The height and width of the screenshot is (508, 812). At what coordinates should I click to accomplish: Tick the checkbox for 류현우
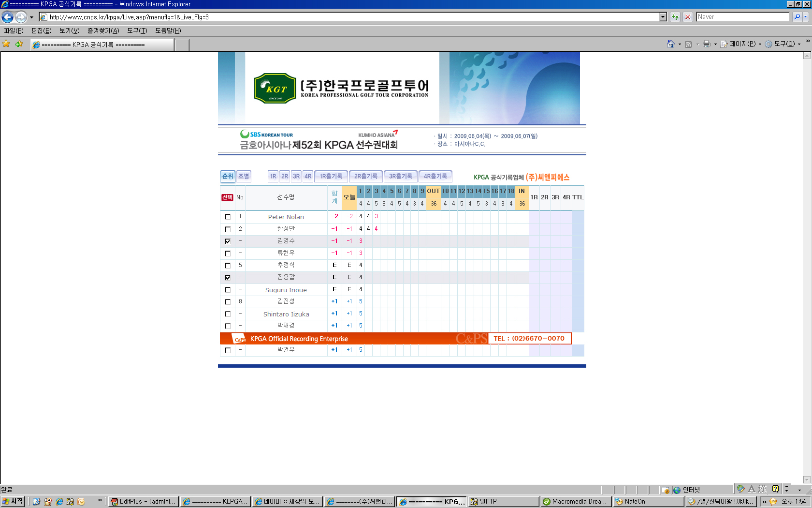coord(228,253)
